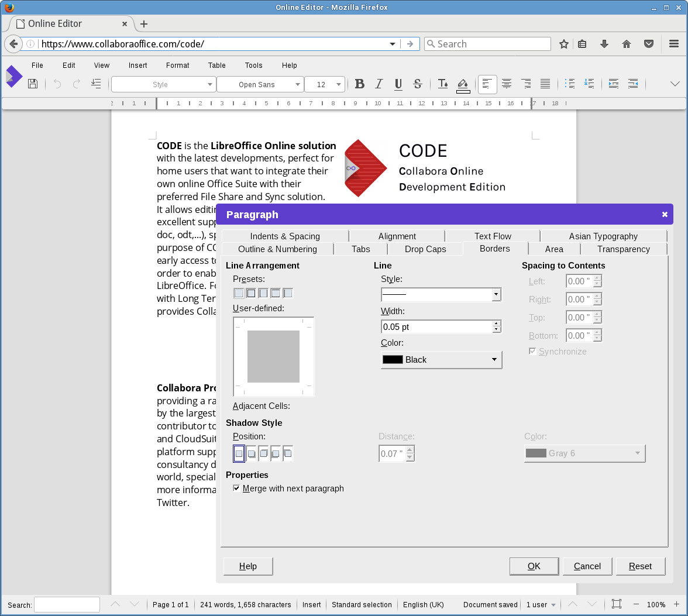
Task: Open the Black line color picker
Action: (441, 360)
